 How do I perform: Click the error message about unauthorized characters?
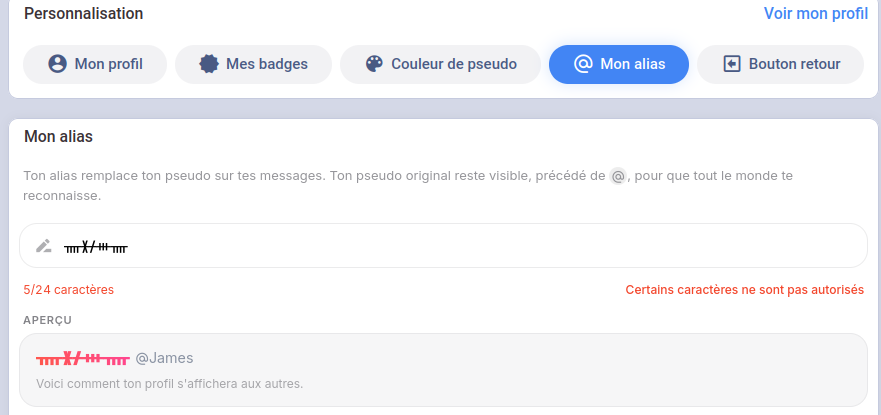(x=744, y=290)
